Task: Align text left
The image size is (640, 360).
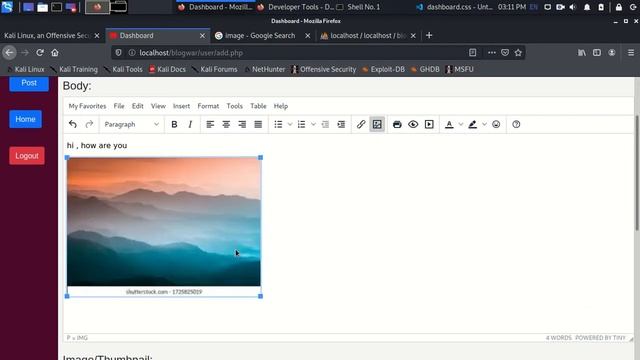Action: [x=210, y=124]
